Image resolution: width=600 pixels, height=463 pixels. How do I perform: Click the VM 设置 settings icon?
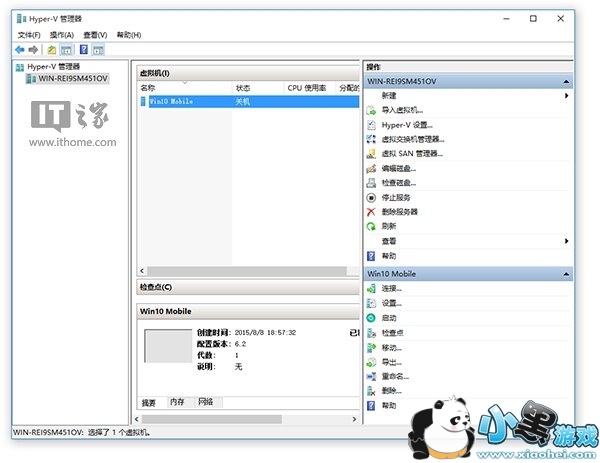[x=371, y=303]
